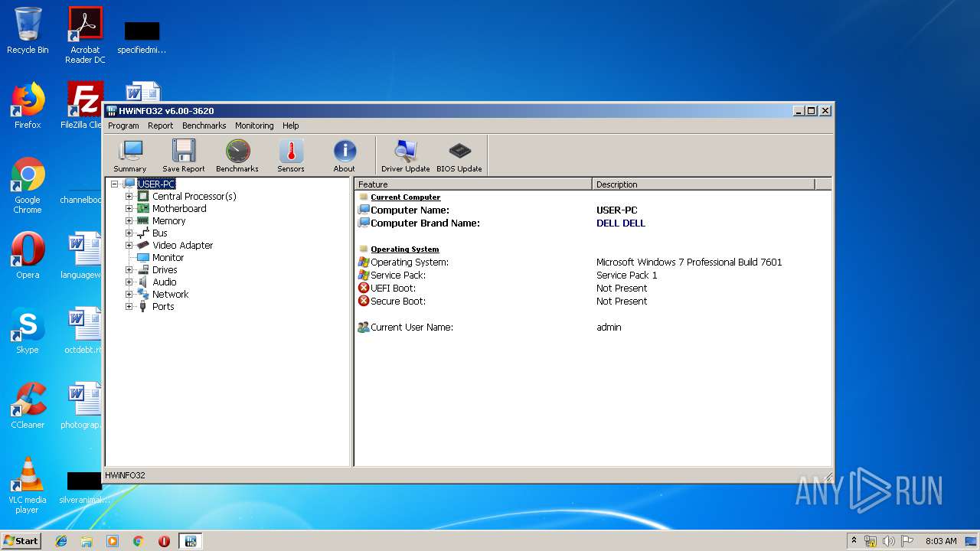Select the Current User Name row
This screenshot has width=980, height=551.
(x=593, y=327)
